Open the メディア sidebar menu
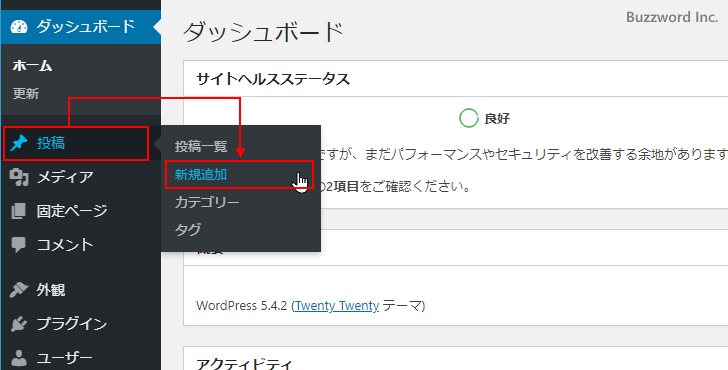Image resolution: width=728 pixels, height=370 pixels. 81,177
